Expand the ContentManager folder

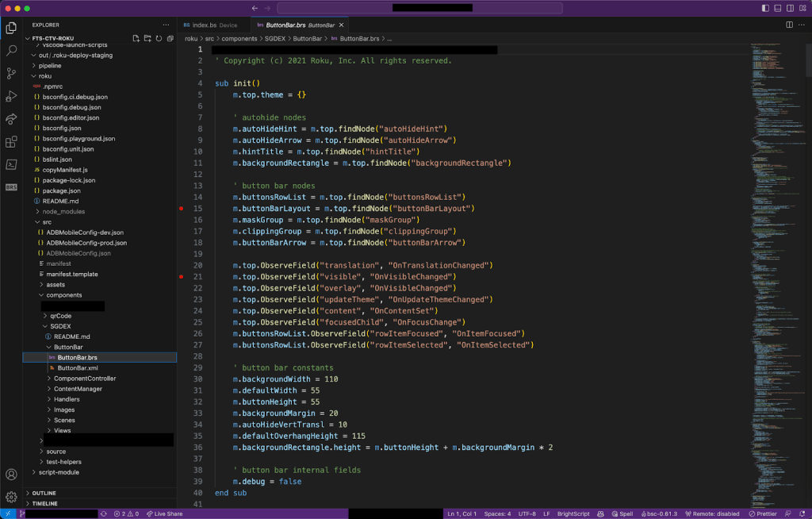(x=78, y=389)
